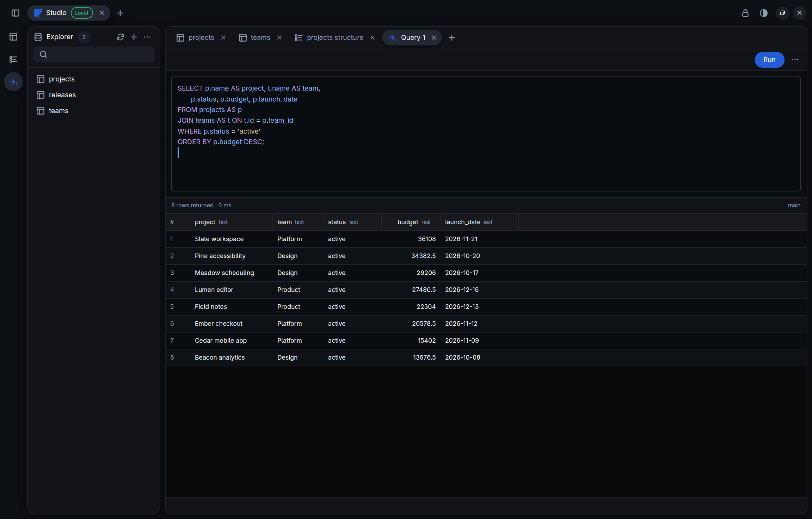Sort by team column header

click(x=297, y=222)
